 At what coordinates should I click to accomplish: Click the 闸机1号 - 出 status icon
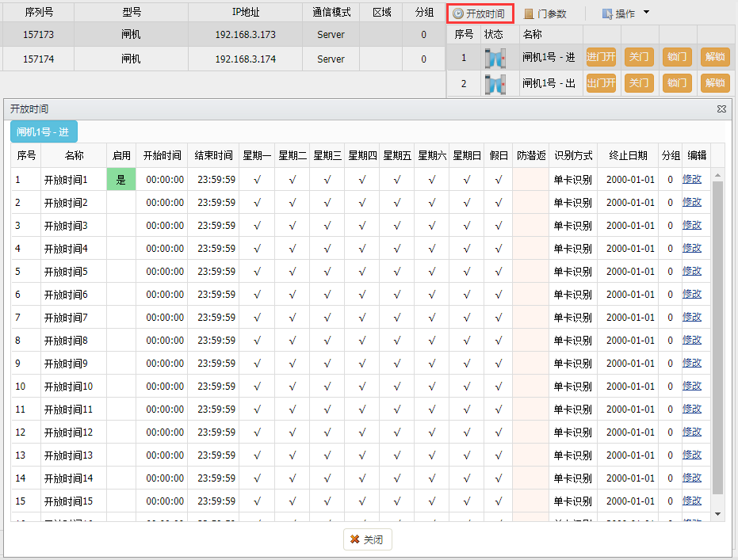tap(495, 83)
